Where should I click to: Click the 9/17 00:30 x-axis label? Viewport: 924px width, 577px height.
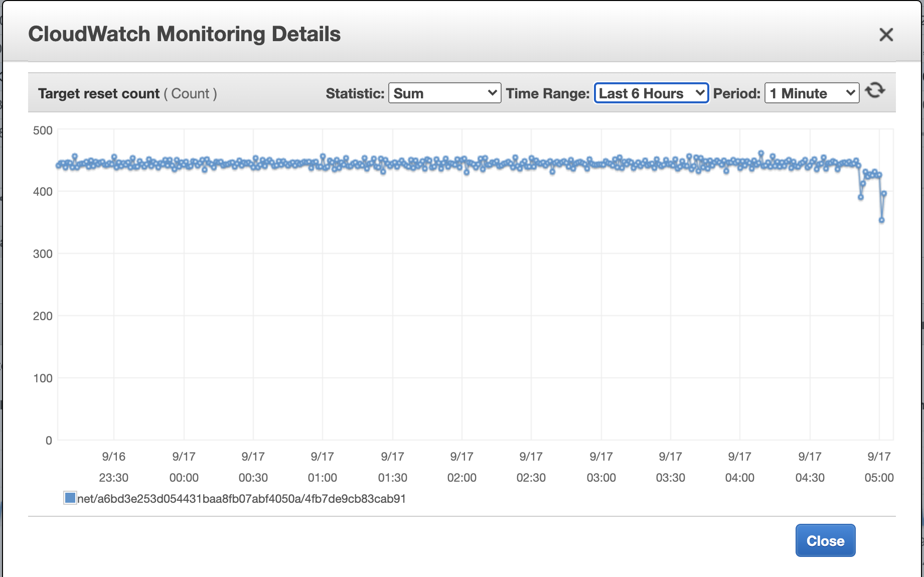point(253,467)
